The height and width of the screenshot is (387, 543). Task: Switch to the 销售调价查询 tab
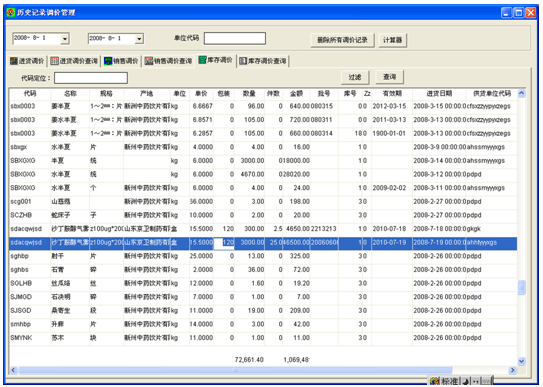tap(168, 61)
